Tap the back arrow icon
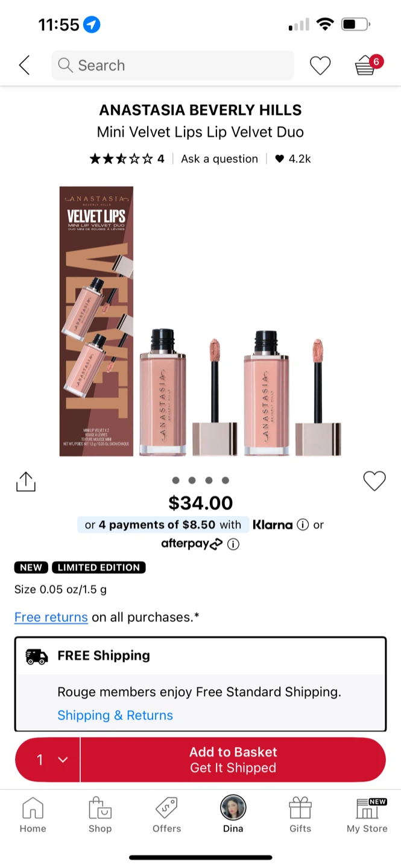 point(24,65)
